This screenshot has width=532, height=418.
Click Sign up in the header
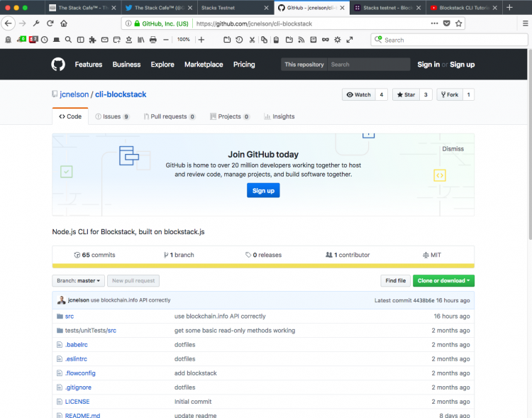coord(462,65)
